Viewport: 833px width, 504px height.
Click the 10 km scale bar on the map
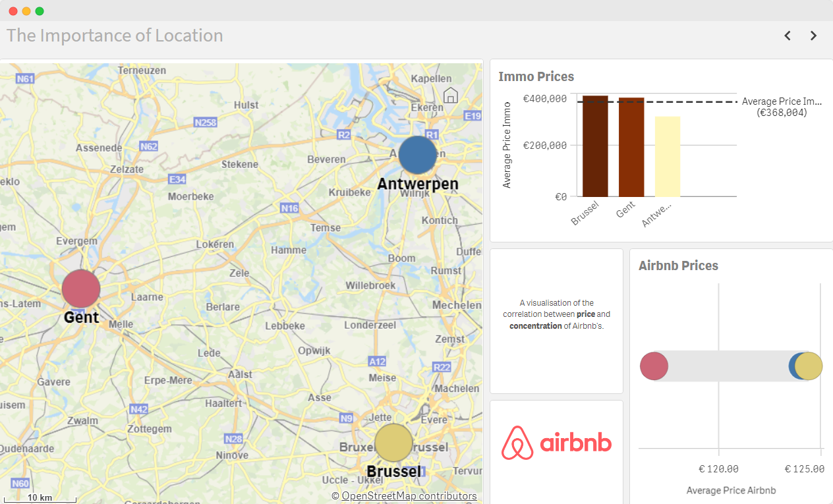point(39,498)
